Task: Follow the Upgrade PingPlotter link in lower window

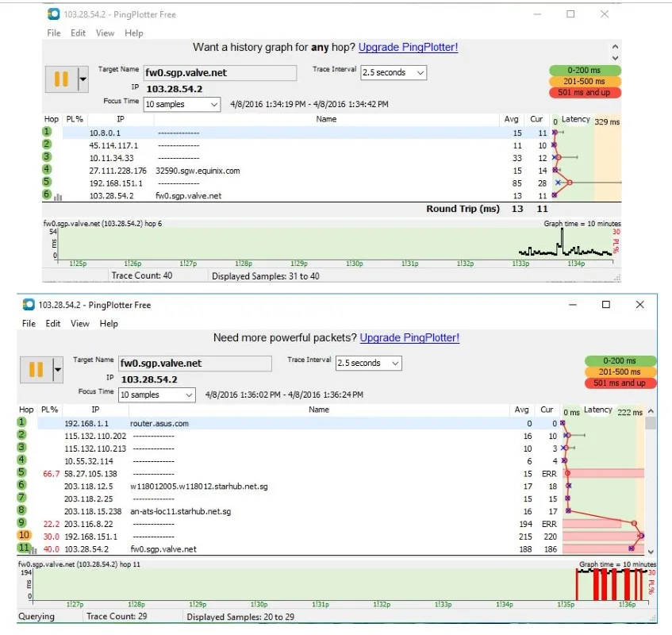Action: 409,338
